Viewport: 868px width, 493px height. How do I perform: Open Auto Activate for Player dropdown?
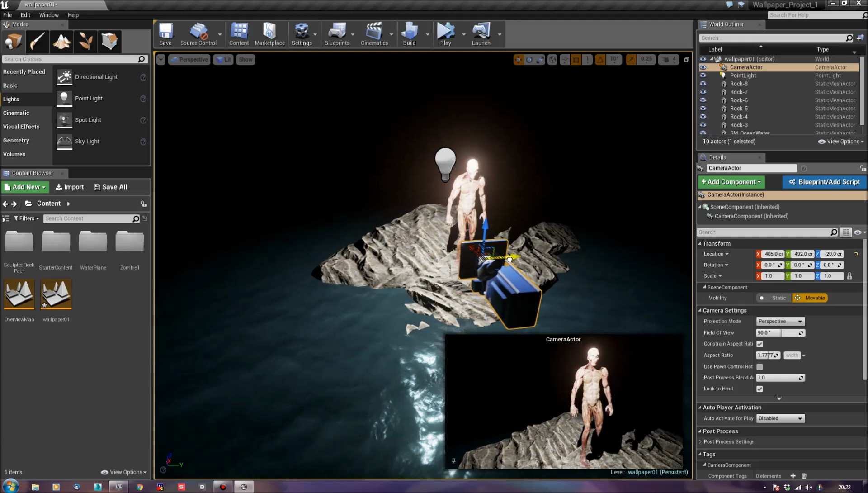tap(780, 419)
